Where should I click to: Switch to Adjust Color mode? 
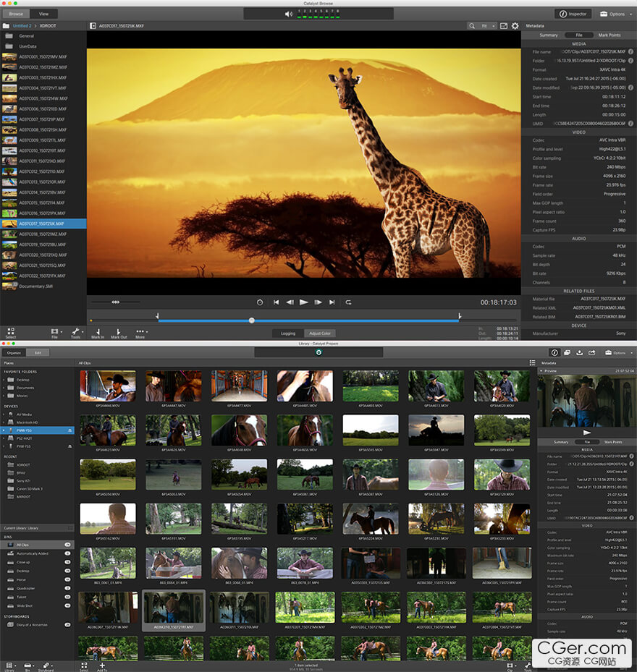(x=319, y=333)
